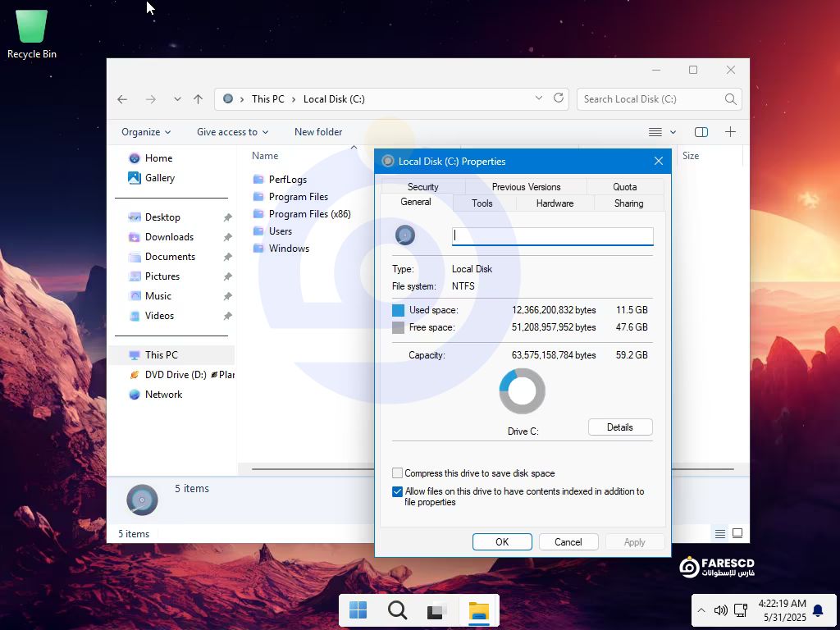Viewport: 840px width, 630px height.
Task: Select Network in the navigation pane
Action: 163,395
